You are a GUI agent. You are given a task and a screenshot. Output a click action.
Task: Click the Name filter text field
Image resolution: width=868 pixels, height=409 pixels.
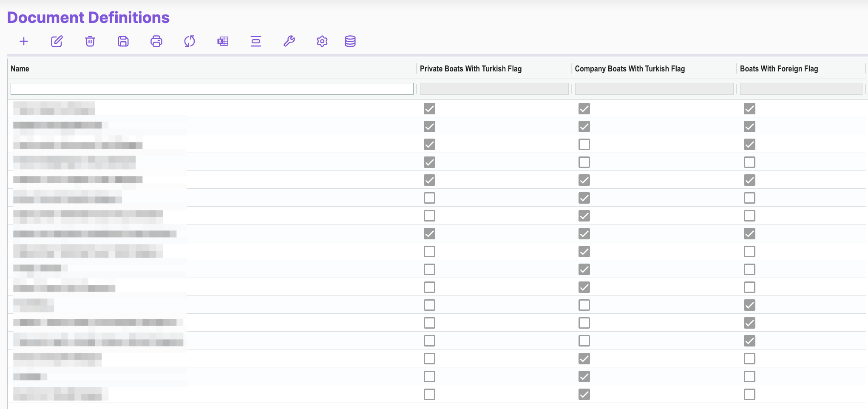[x=212, y=89]
